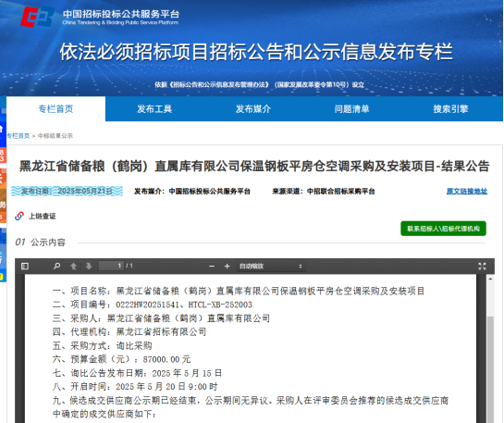Click the 发布日期 2025年05月21日 text

[x=67, y=191]
